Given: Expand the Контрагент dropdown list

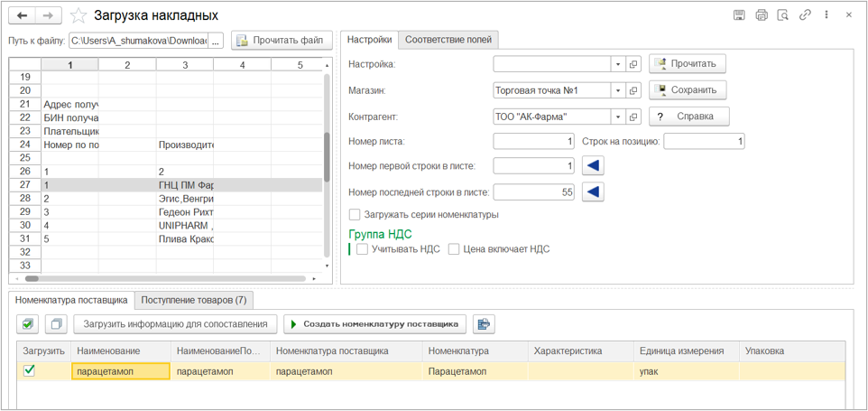Looking at the screenshot, I should tap(618, 117).
